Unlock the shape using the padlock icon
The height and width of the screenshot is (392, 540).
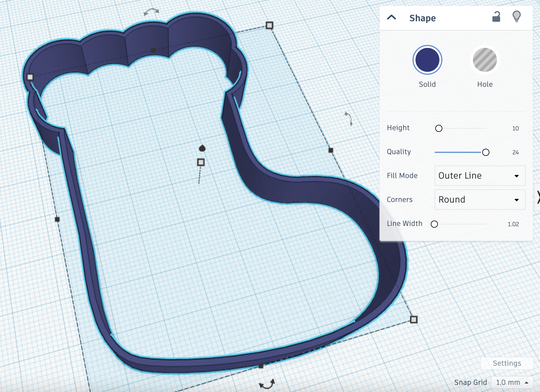tap(497, 17)
